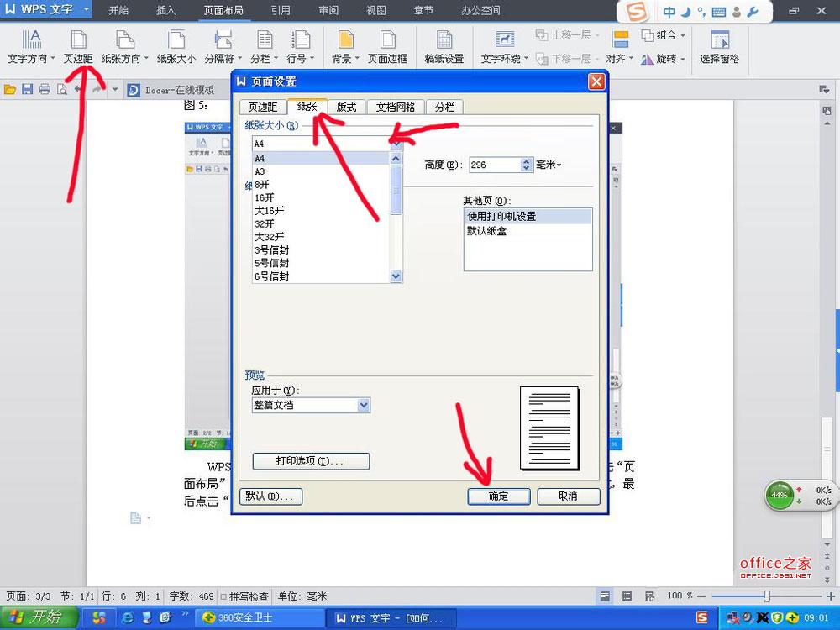Switch to the 引用 ribbon tab

tap(281, 10)
